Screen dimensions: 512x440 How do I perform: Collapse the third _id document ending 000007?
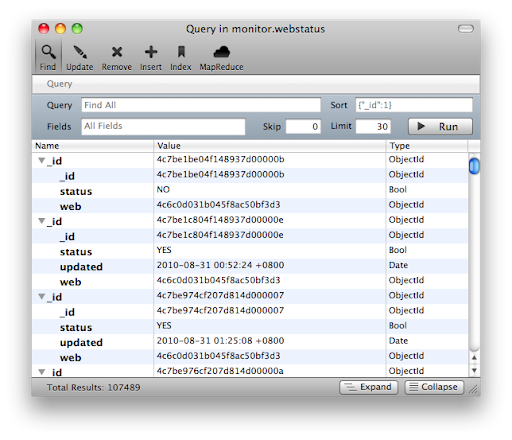tap(42, 296)
